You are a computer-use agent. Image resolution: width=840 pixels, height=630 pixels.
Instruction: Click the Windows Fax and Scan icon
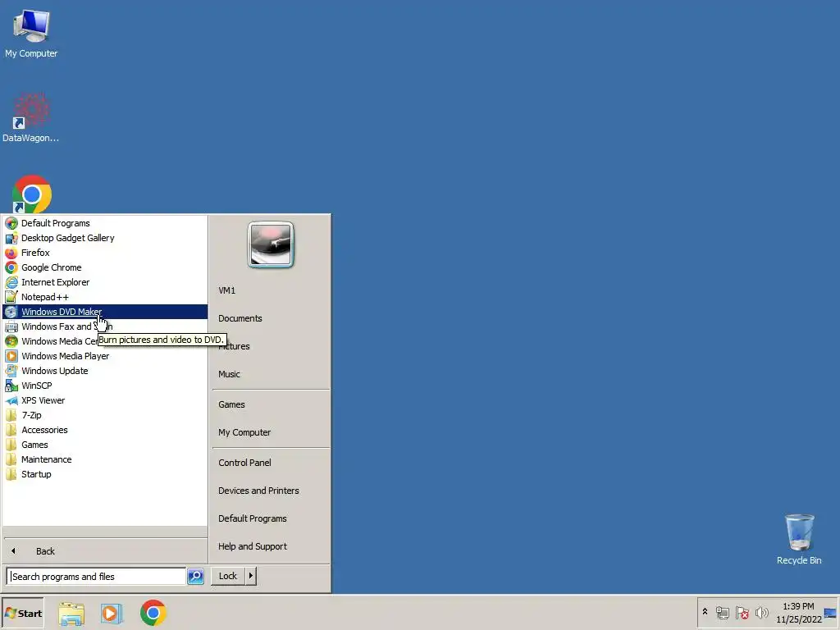[11, 326]
